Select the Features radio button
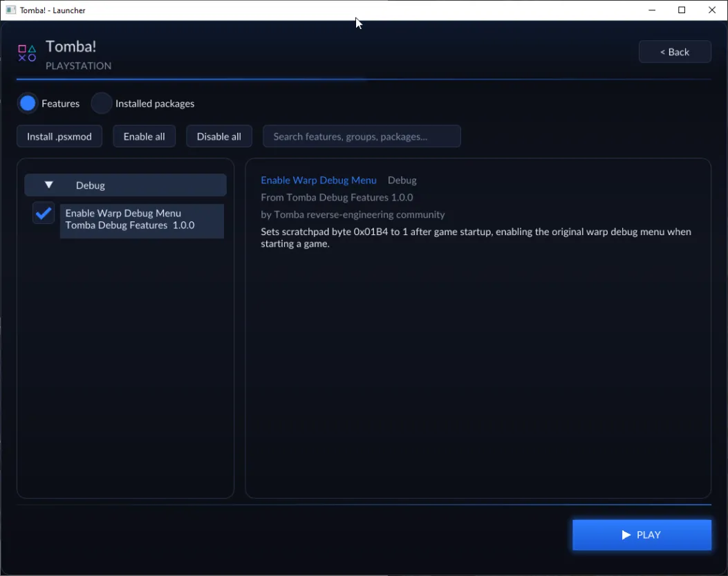The image size is (728, 576). (28, 103)
